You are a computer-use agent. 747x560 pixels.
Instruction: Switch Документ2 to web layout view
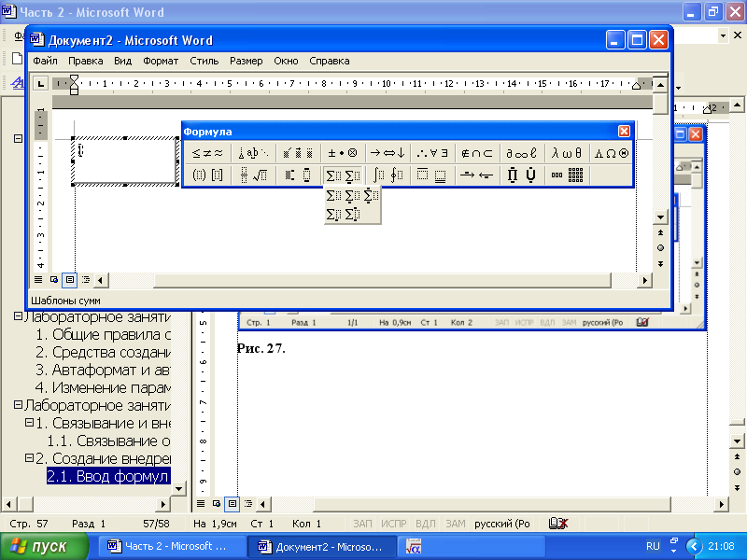(x=54, y=280)
